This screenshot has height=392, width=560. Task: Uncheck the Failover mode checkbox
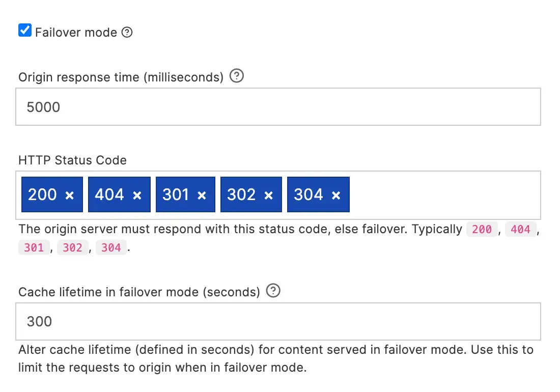coord(24,31)
